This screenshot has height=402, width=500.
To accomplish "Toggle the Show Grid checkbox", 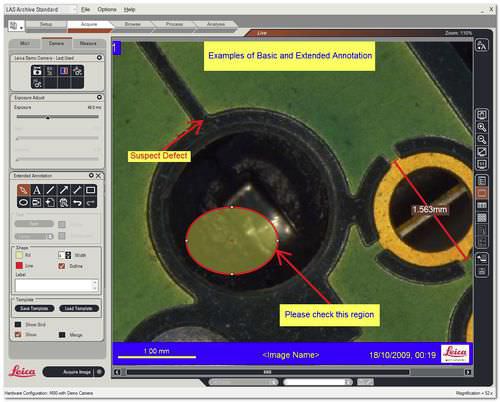I will [x=18, y=324].
